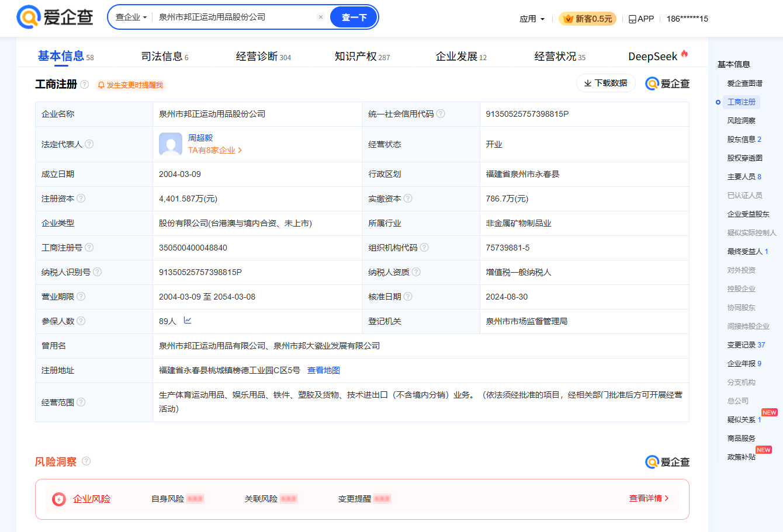Switch to the 司法信息 tab

tap(164, 56)
